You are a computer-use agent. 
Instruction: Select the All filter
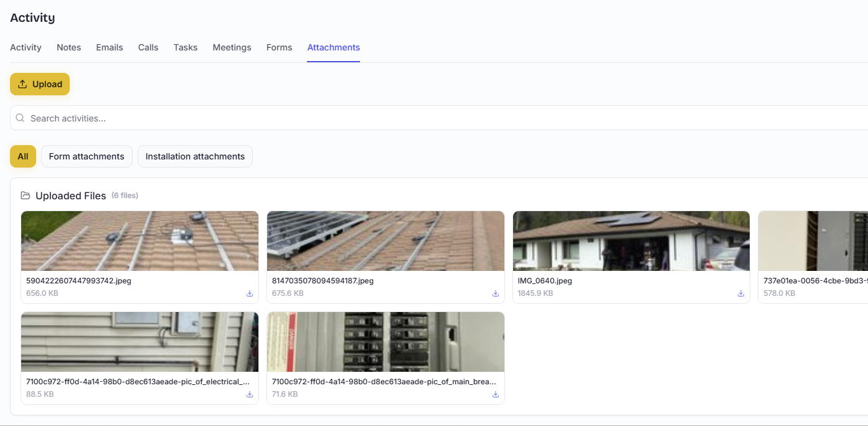pos(23,156)
